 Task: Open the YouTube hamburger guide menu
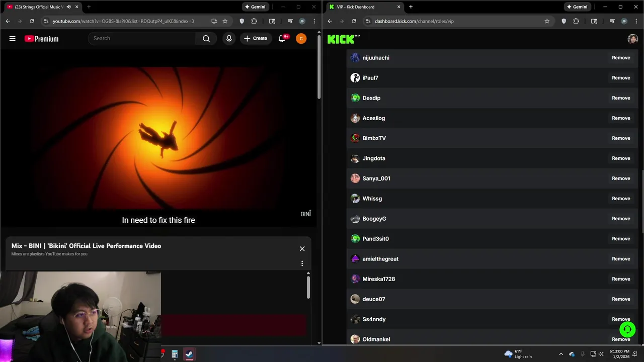12,39
